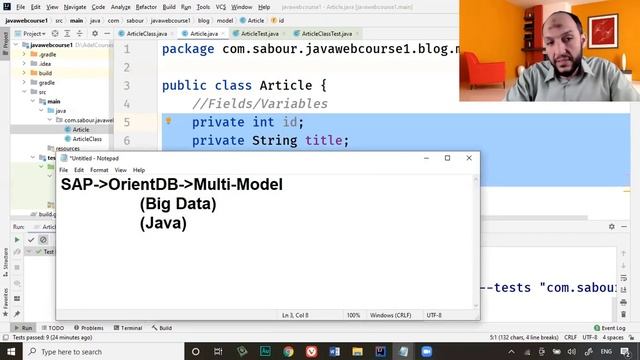Open the Refactor menu
This screenshot has height=360, width=640.
pos(146,7)
